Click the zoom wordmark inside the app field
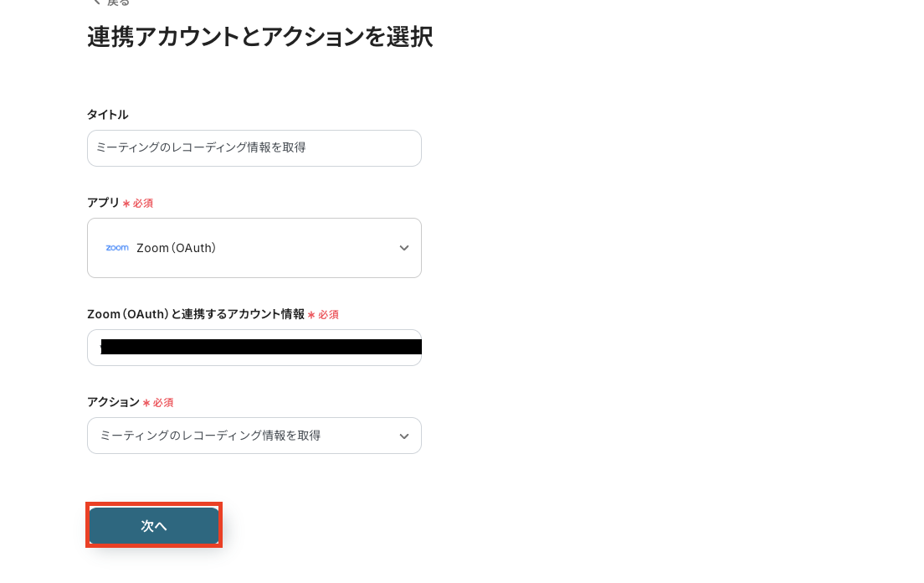Screen dimensions: 924x583 click(116, 247)
